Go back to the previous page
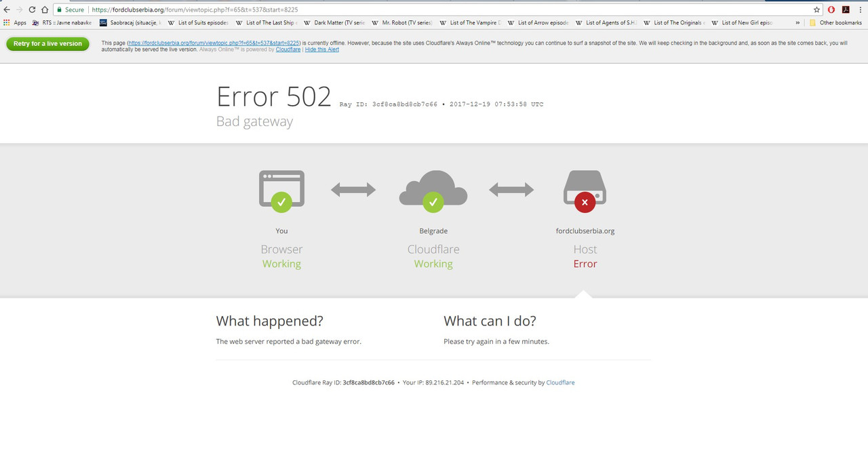Image resolution: width=868 pixels, height=459 pixels. click(x=7, y=10)
